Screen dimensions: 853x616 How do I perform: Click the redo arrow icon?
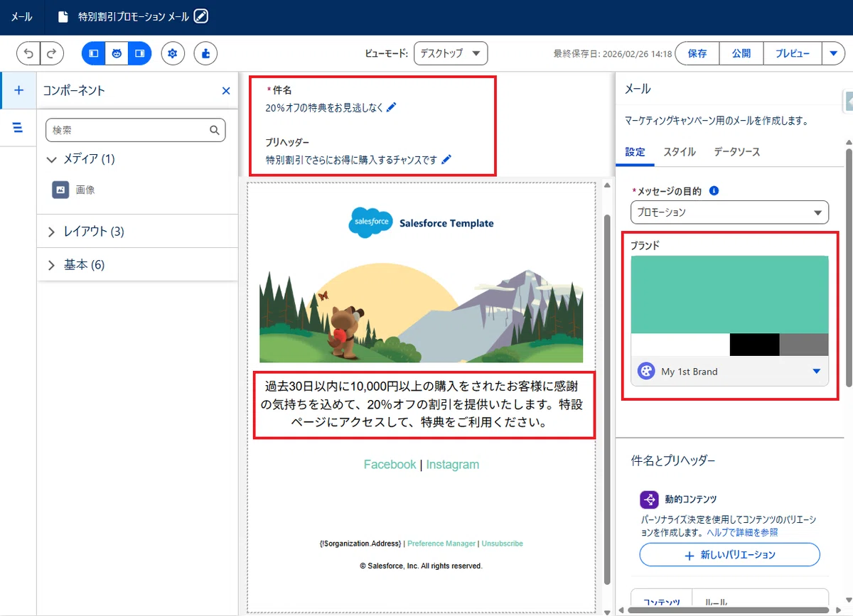pos(52,53)
